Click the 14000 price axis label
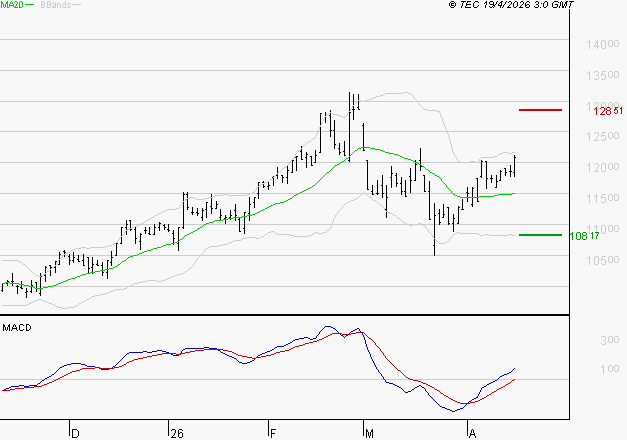The image size is (627, 440). [603, 44]
